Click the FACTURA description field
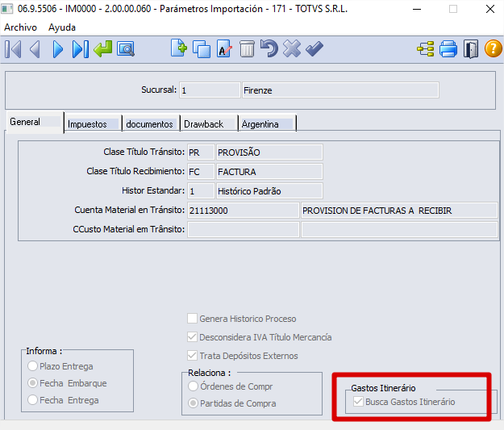The width and height of the screenshot is (504, 430). (269, 172)
